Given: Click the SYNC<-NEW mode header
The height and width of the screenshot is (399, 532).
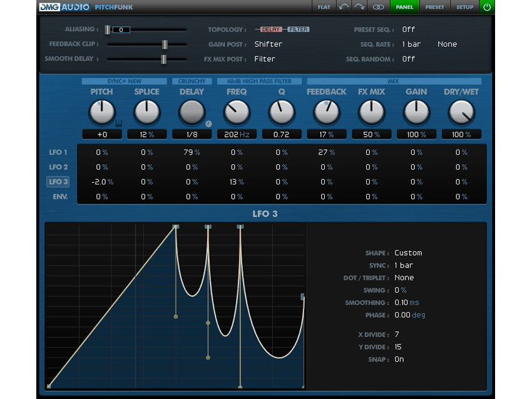Looking at the screenshot, I should click(x=124, y=81).
